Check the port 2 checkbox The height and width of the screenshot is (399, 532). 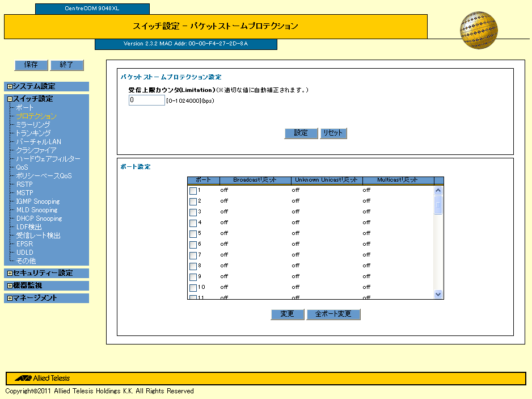pyautogui.click(x=193, y=201)
